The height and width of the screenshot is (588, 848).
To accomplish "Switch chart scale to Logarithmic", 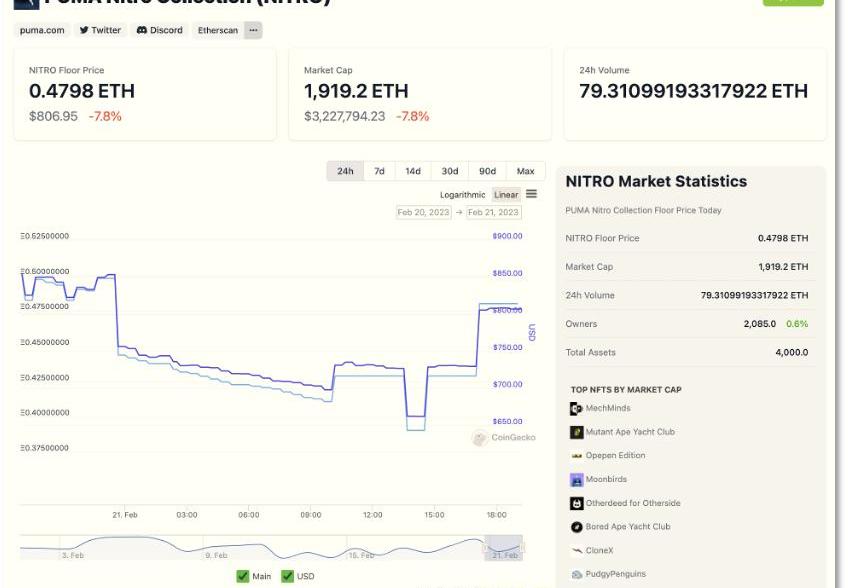I will [462, 195].
